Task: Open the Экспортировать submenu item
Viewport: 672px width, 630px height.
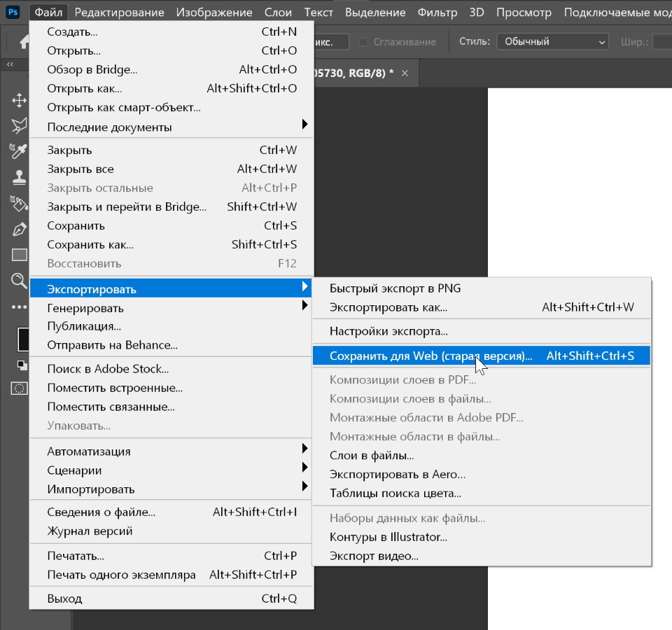Action: coord(171,289)
